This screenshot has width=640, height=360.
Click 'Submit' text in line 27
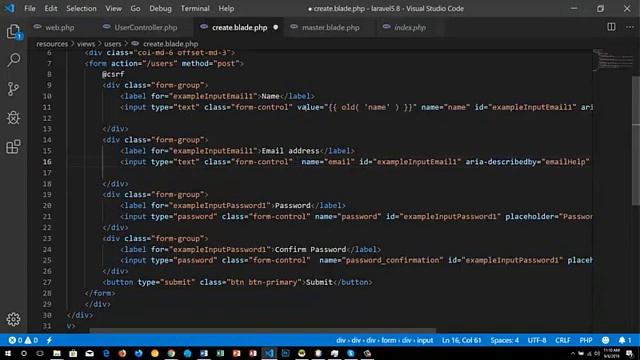(319, 282)
